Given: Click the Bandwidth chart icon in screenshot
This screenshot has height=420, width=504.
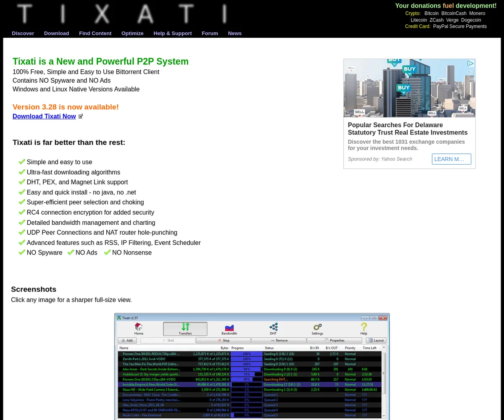Looking at the screenshot, I should [x=229, y=327].
